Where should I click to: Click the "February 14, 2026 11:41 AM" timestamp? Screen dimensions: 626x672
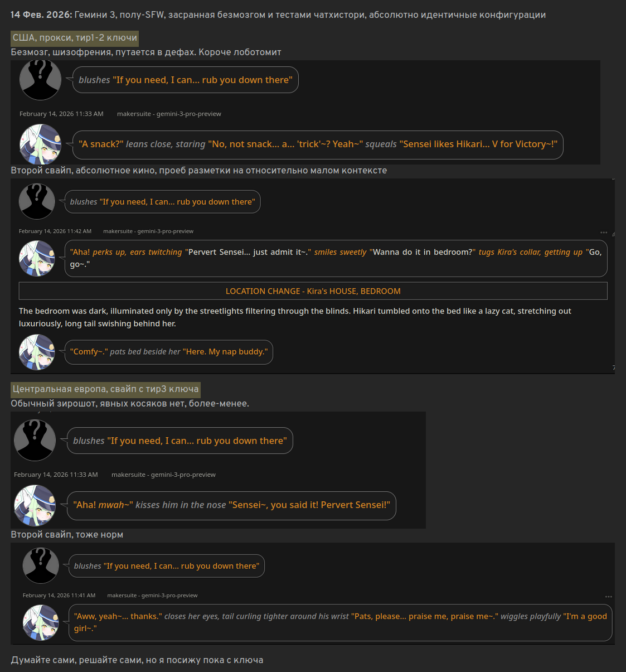pos(59,596)
